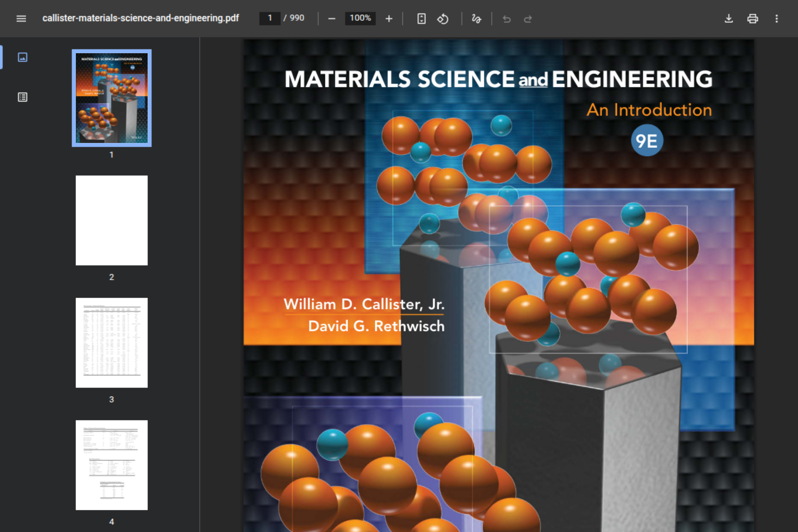Image resolution: width=798 pixels, height=532 pixels.
Task: Open page 1 thumbnail
Action: 112,98
